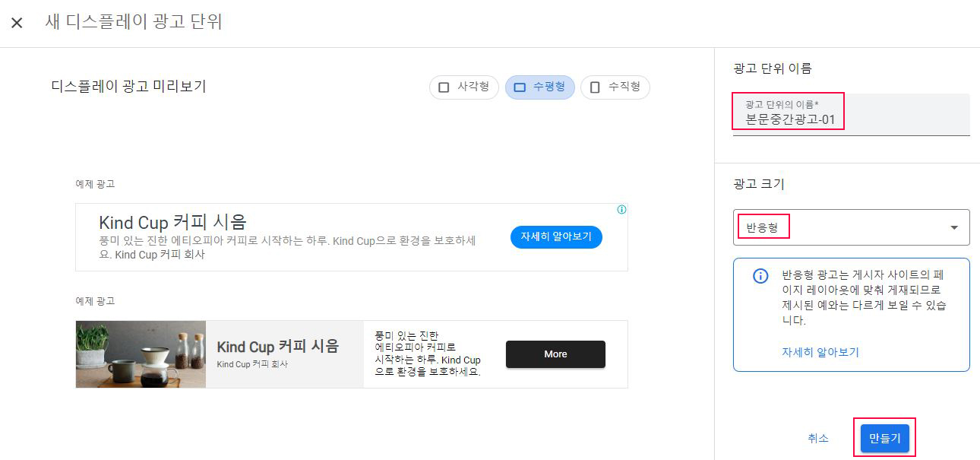Image resolution: width=980 pixels, height=460 pixels.
Task: Select the 수직형 vertical preview shape
Action: [615, 87]
